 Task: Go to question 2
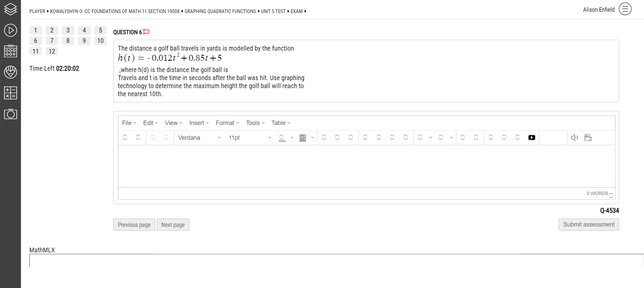coord(52,30)
